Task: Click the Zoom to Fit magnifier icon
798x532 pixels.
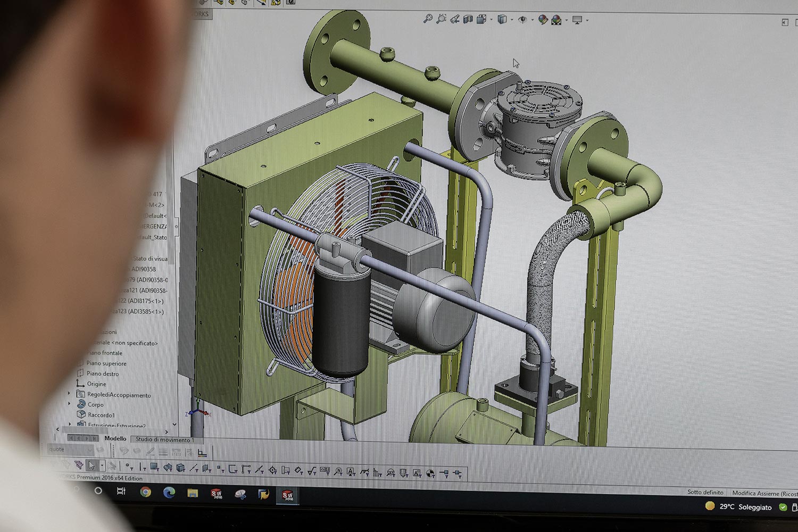Action: 427,19
